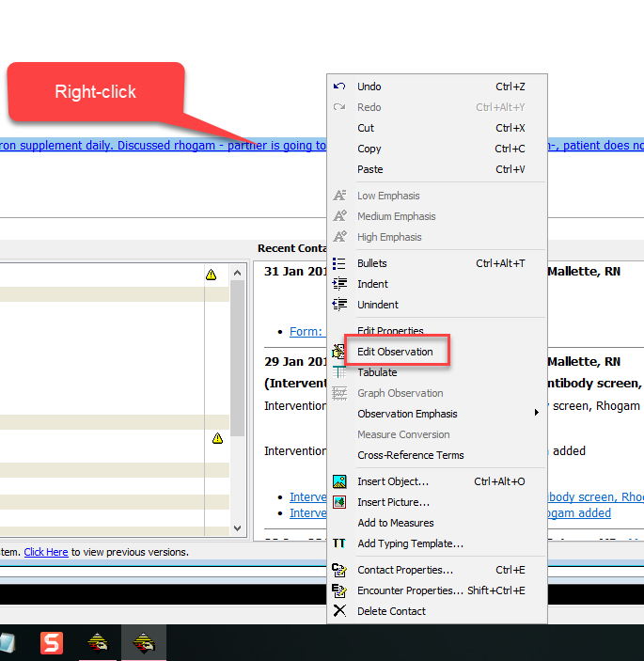The width and height of the screenshot is (644, 661).
Task: Open Contact Properties… entry
Action: click(x=437, y=570)
